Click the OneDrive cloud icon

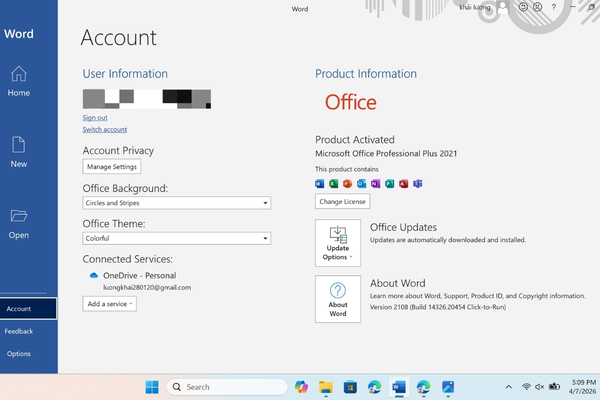click(x=93, y=274)
